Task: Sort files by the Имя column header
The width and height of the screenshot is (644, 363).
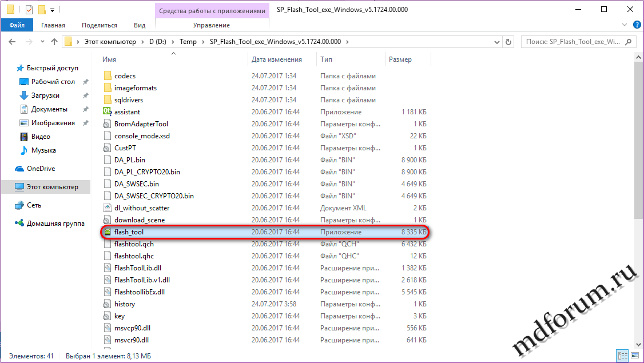Action: pyautogui.click(x=109, y=59)
